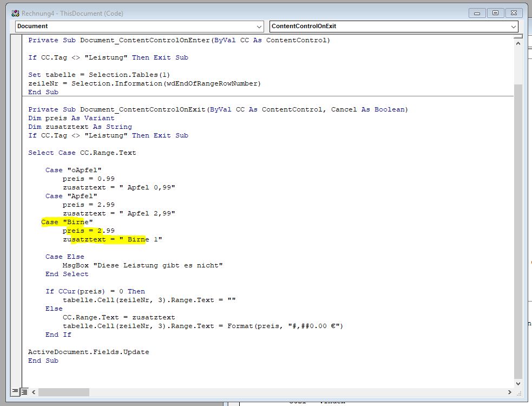The image size is (532, 406).
Task: Minimize the Rechnung4 code window
Action: pyautogui.click(x=477, y=13)
